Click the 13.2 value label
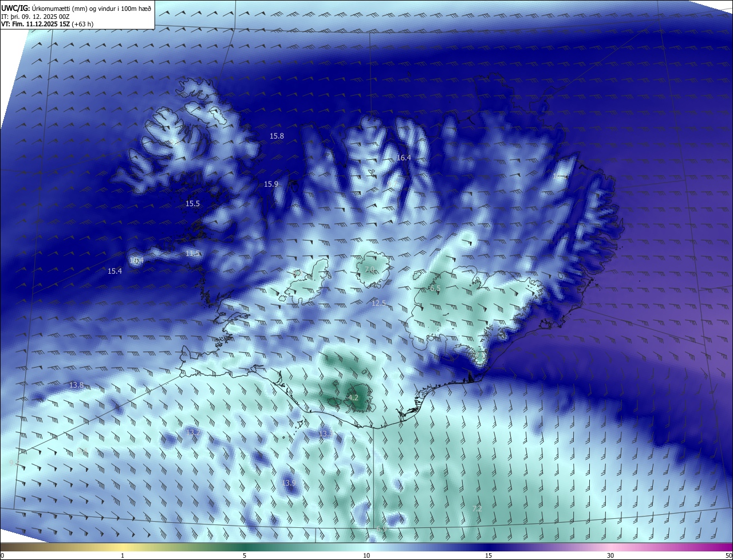The width and height of the screenshot is (733, 560). [194, 432]
